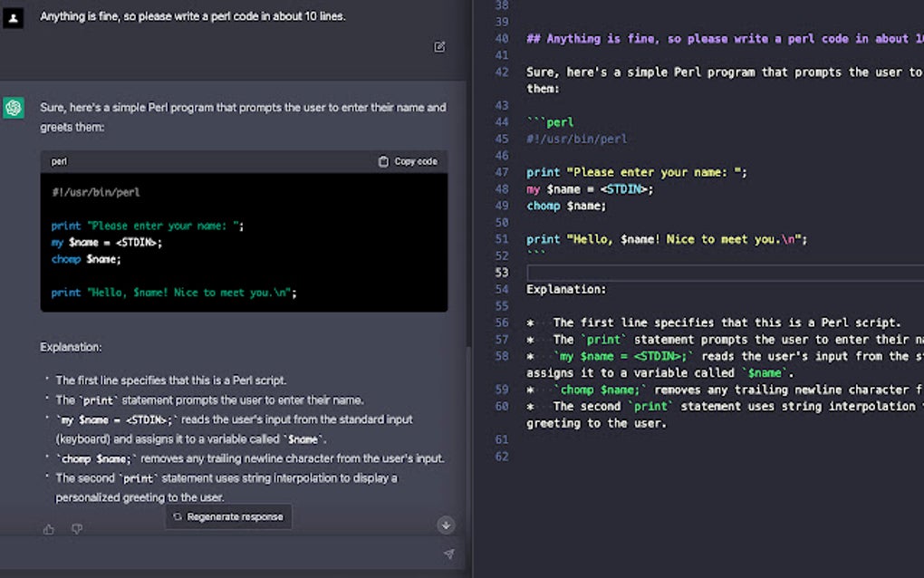This screenshot has height=578, width=924.
Task: Click the scroll-to-bottom arrow button
Action: pyautogui.click(x=446, y=525)
